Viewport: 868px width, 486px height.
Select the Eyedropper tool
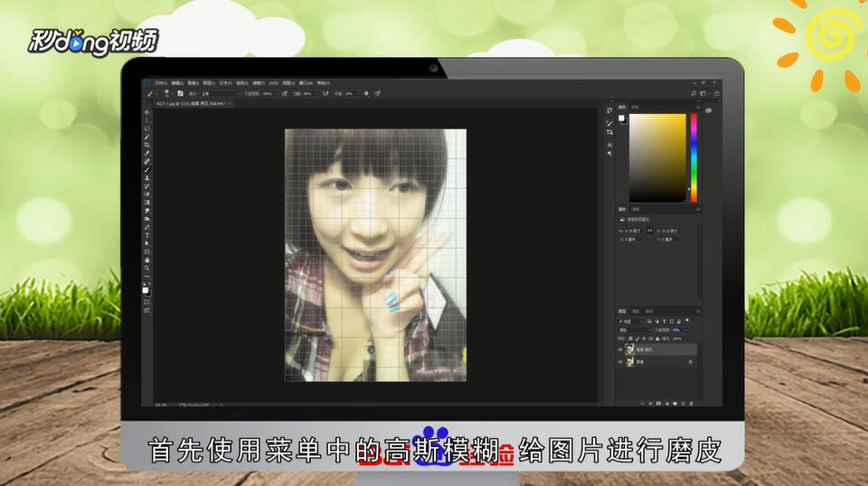pyautogui.click(x=146, y=153)
